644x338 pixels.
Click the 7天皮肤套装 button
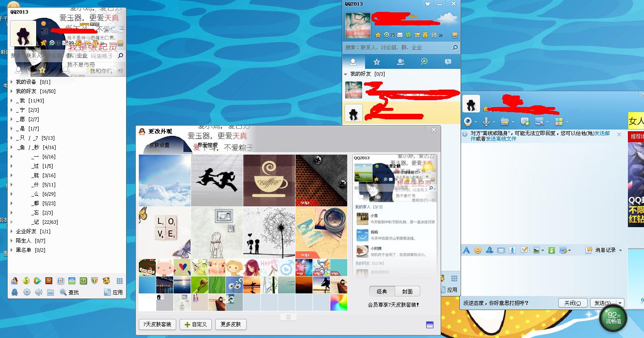click(x=157, y=324)
